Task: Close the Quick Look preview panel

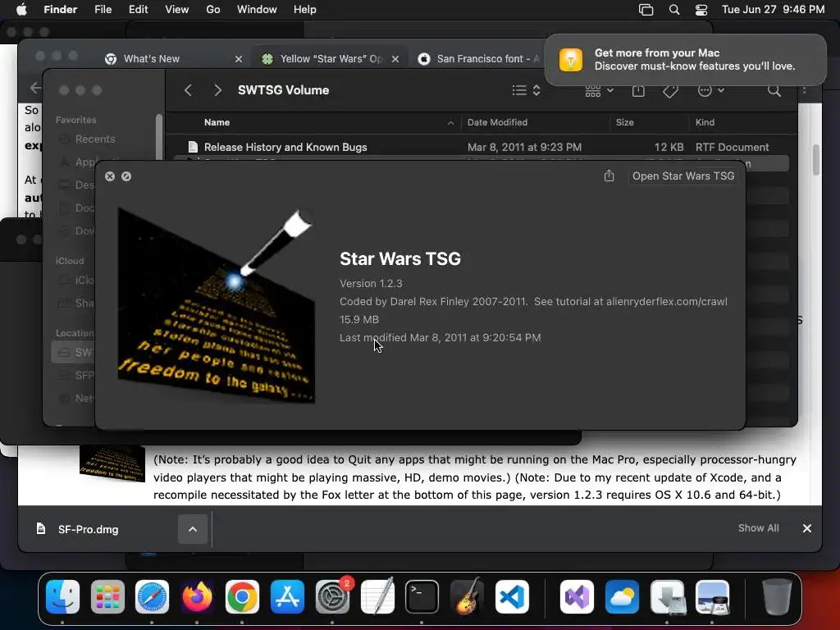Action: [110, 176]
